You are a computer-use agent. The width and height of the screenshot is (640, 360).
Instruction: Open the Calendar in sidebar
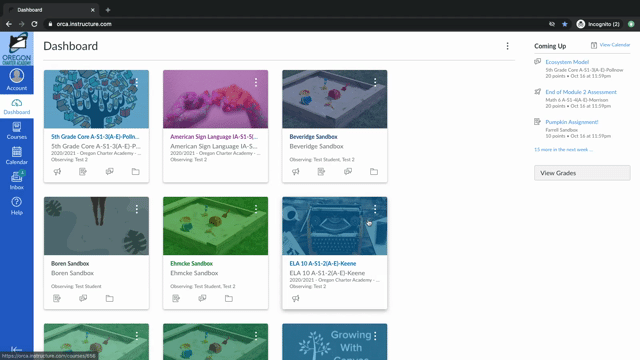tap(17, 156)
